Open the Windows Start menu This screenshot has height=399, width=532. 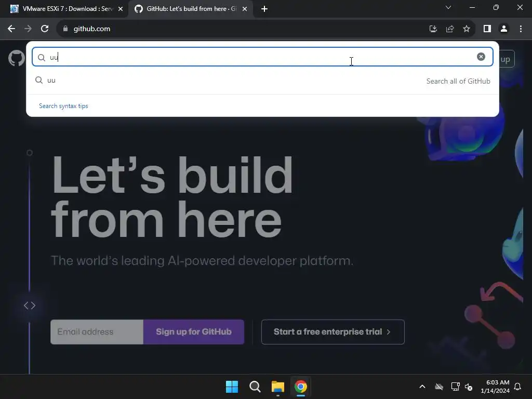tap(232, 387)
